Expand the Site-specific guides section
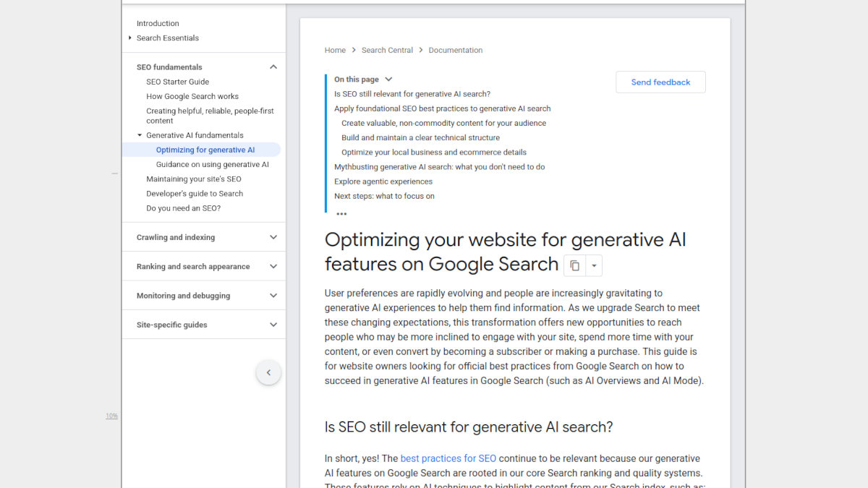This screenshot has width=868, height=488. click(x=273, y=325)
